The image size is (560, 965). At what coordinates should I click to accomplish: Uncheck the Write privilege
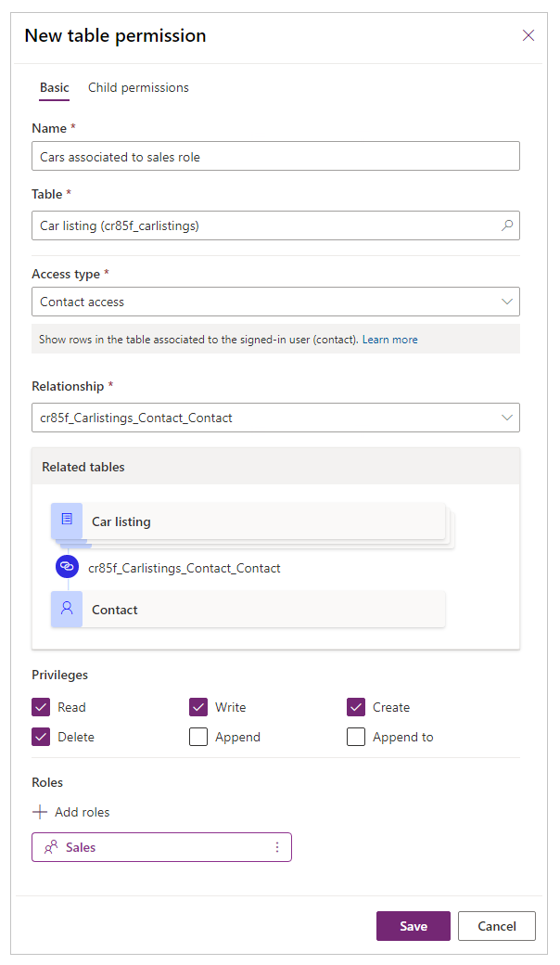[197, 707]
